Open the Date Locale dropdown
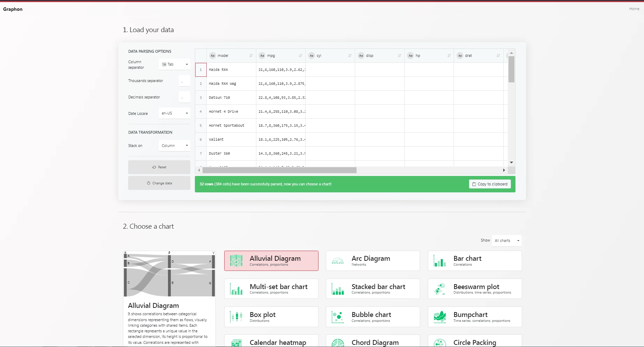 (175, 113)
